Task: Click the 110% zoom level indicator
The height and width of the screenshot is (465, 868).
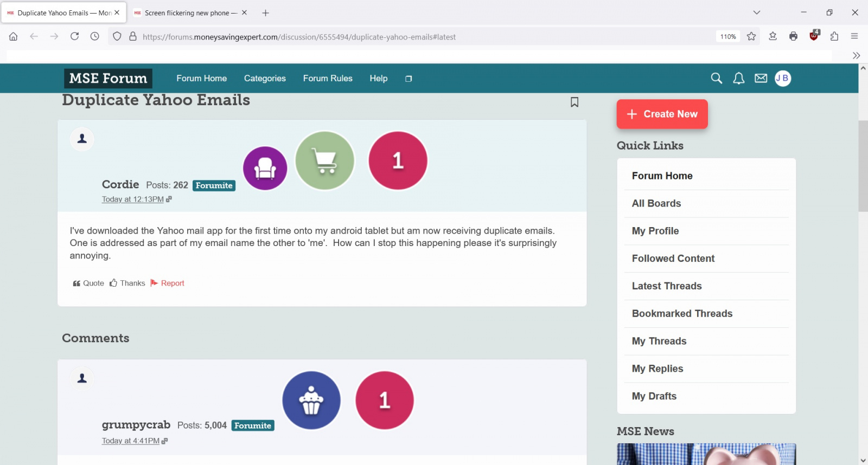Action: click(728, 36)
